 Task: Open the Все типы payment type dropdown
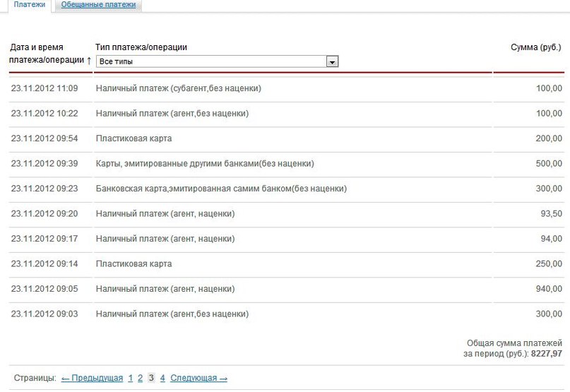217,61
